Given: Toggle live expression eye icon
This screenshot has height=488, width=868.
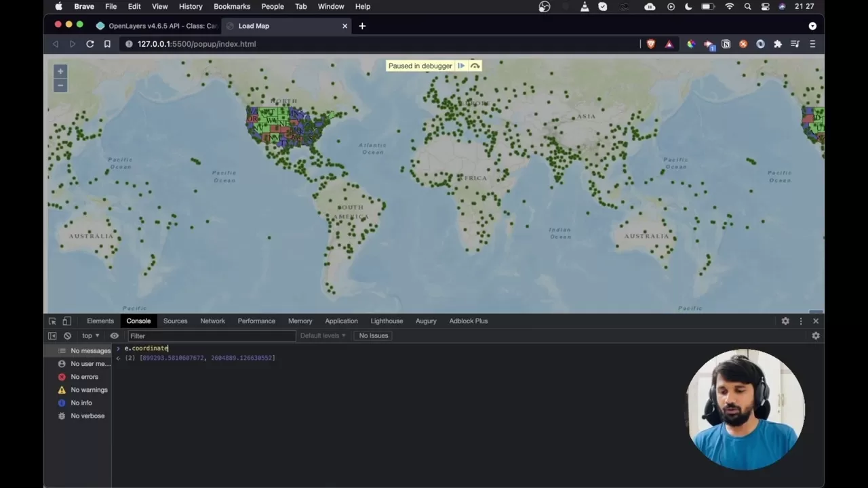Looking at the screenshot, I should tap(114, 336).
